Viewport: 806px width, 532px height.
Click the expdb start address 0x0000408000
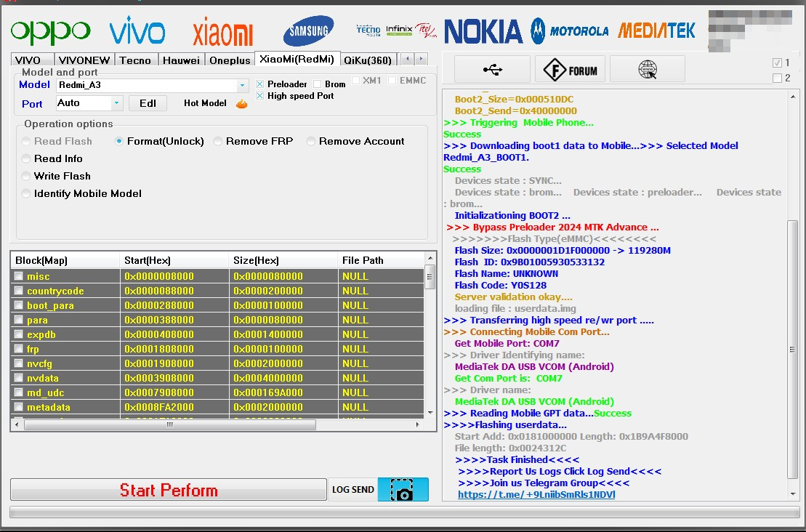tap(159, 334)
